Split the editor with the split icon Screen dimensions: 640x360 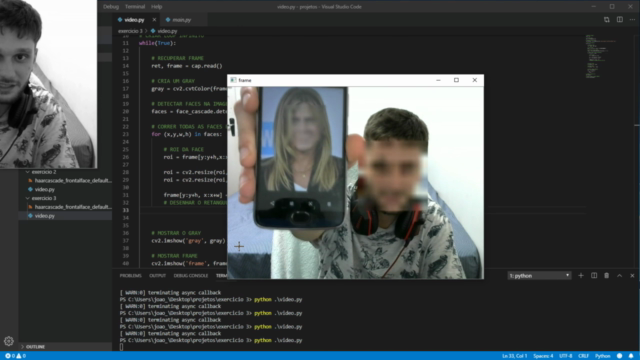coord(620,20)
